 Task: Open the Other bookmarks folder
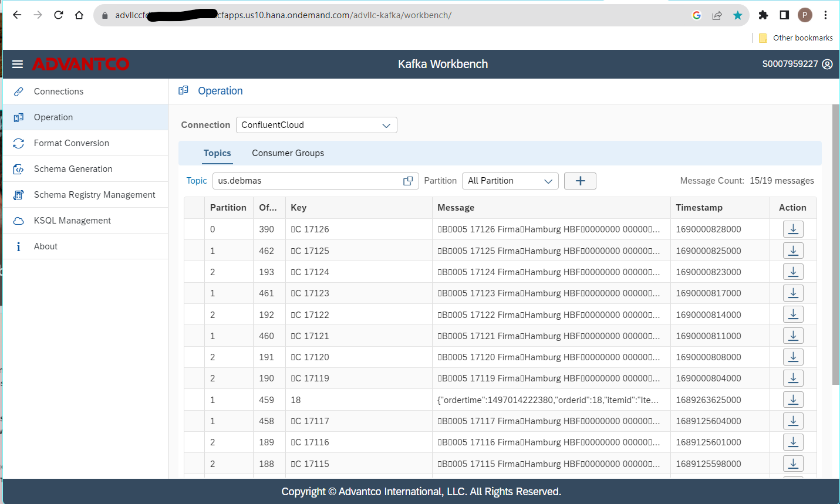(x=795, y=38)
